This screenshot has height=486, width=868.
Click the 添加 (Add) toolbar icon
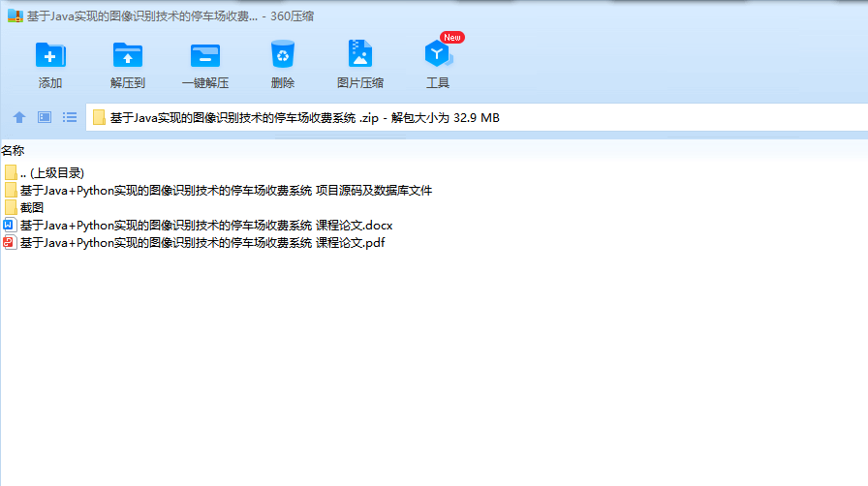50,55
